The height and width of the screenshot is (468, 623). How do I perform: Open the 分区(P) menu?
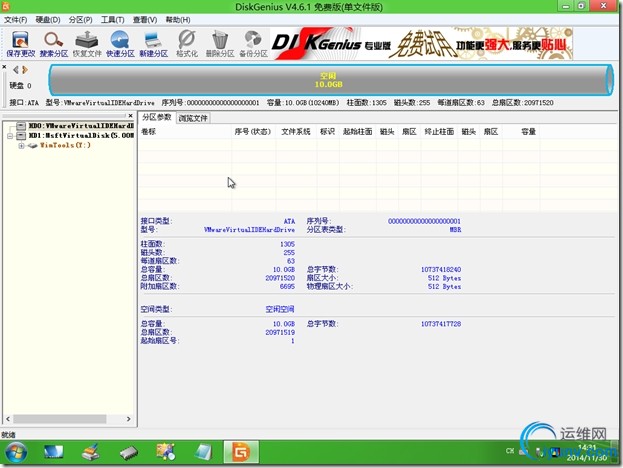pos(80,20)
